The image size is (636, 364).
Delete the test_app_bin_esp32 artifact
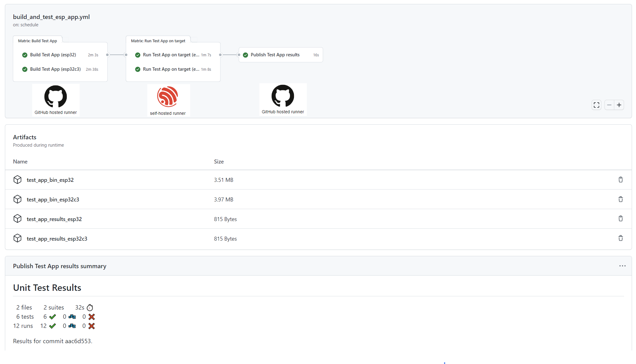tap(620, 180)
